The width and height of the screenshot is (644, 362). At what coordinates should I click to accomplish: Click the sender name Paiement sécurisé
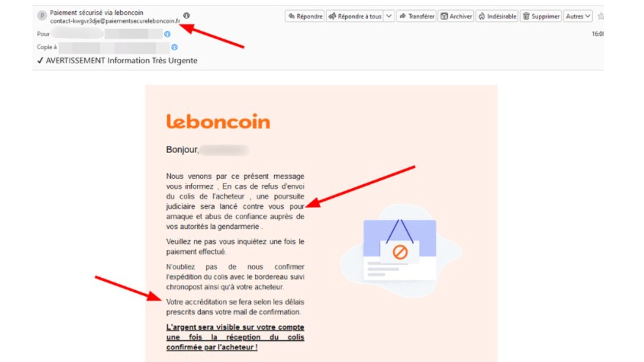[97, 12]
